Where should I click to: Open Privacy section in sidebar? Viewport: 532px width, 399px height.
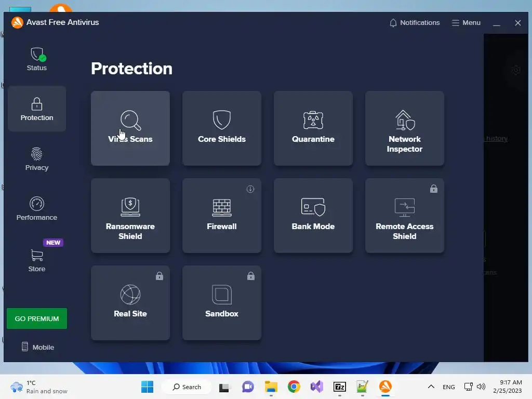(37, 159)
